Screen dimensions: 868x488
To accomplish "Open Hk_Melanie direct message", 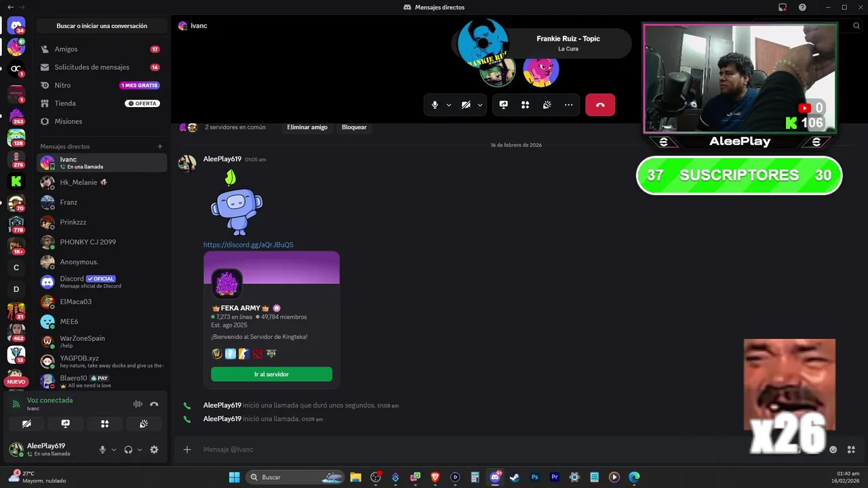I will (102, 182).
